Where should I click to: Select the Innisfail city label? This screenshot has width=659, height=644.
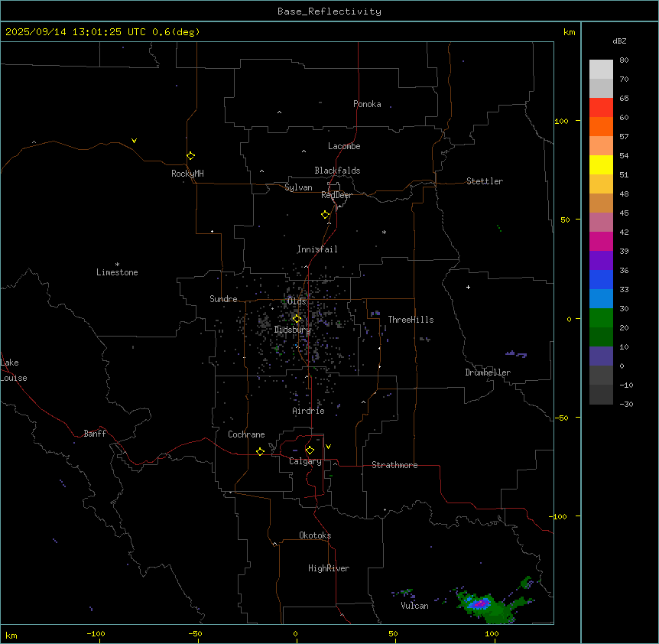pos(317,249)
